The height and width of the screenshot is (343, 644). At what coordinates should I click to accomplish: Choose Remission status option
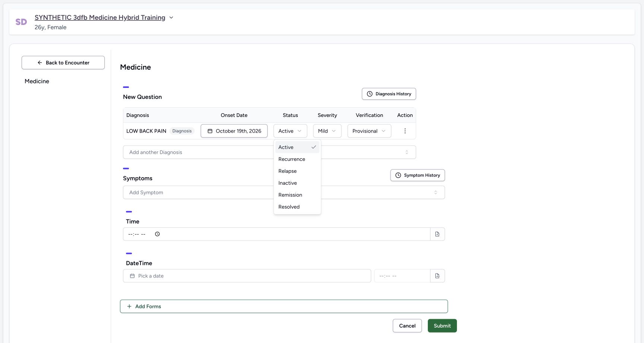click(297, 195)
